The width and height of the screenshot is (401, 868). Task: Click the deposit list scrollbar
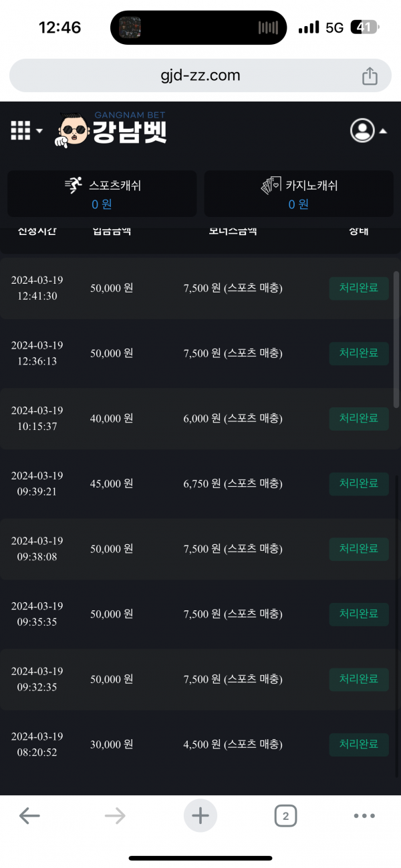coord(396,334)
